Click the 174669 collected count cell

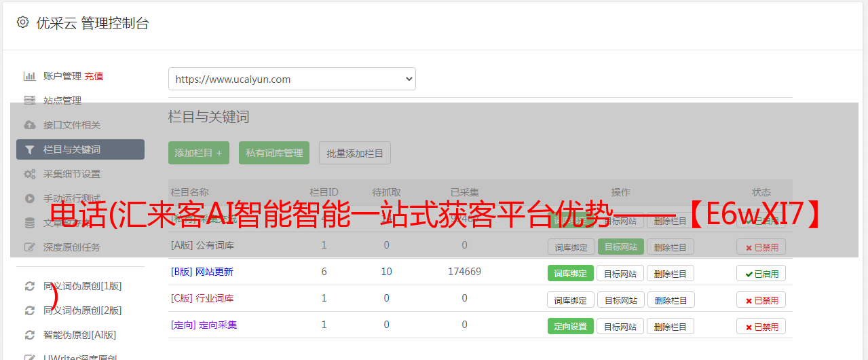(x=464, y=272)
